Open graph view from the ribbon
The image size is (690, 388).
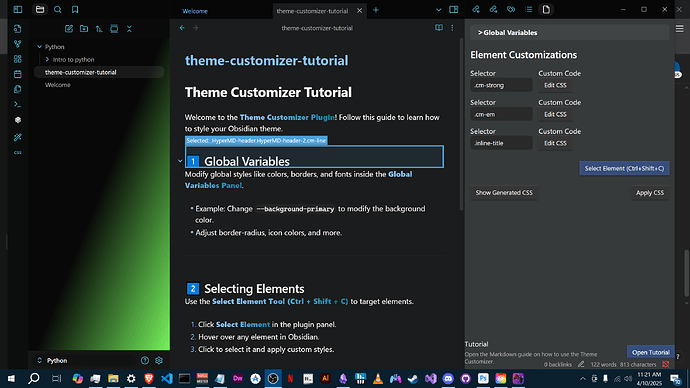18,44
